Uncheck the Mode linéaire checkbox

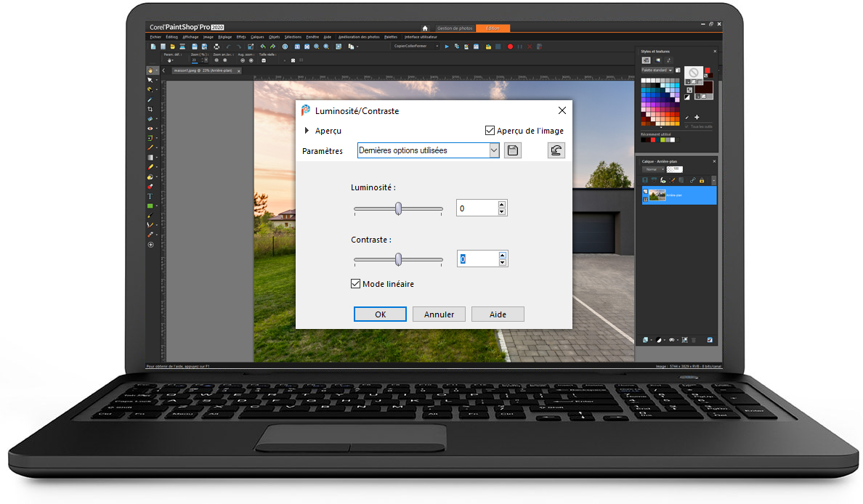pos(356,284)
